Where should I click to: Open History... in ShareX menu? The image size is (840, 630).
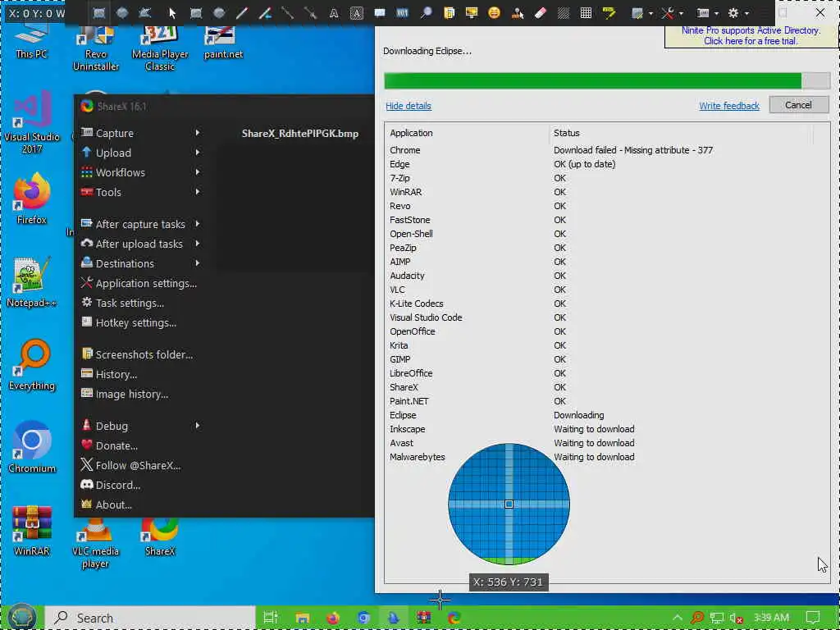click(x=140, y=374)
